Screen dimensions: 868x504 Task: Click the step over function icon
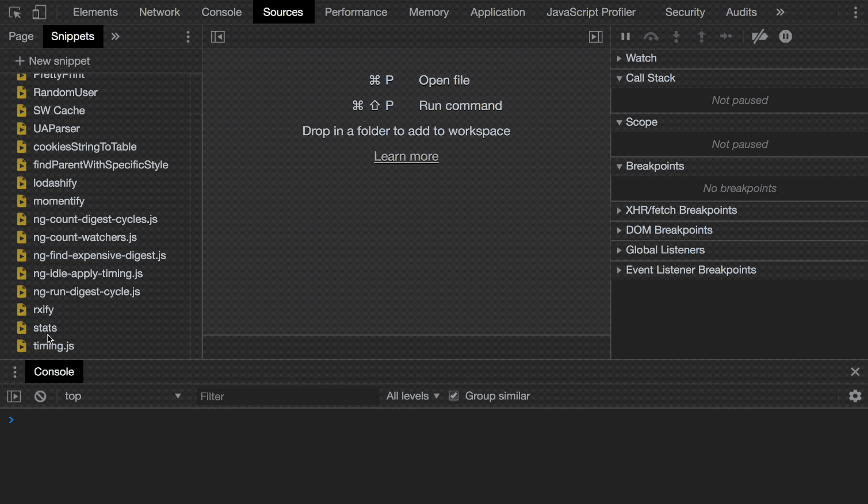point(651,36)
